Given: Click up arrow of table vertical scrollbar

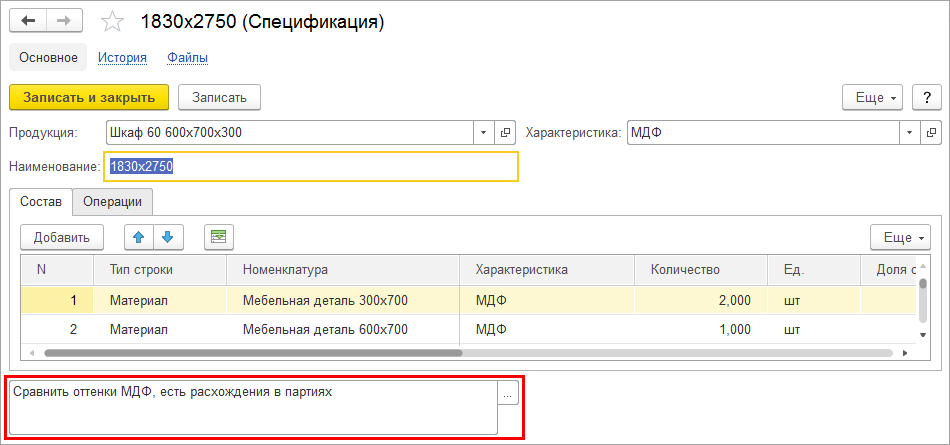Looking at the screenshot, I should point(923,266).
